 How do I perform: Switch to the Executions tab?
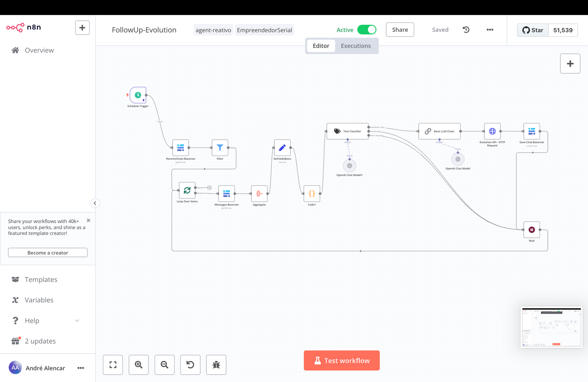point(356,46)
